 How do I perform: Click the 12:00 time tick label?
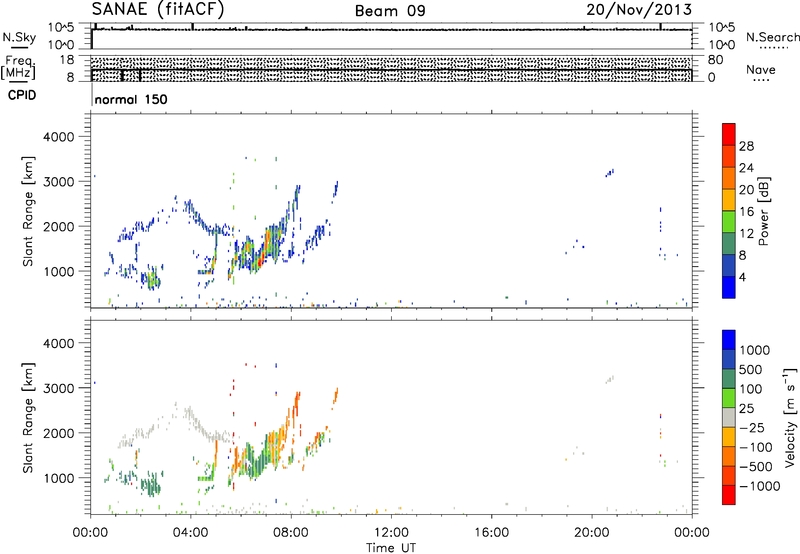[391, 533]
